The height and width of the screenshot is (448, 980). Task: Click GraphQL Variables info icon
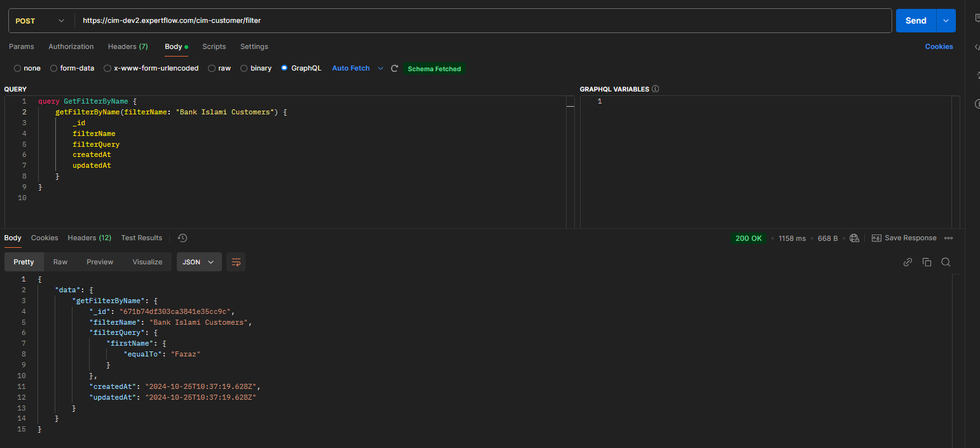pos(655,89)
